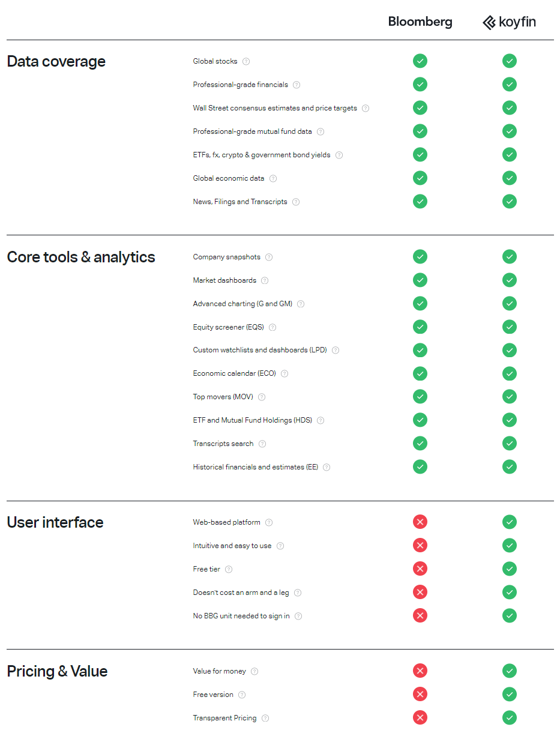
Task: Open the help icon next to Transparent Pricing
Action: tap(265, 718)
